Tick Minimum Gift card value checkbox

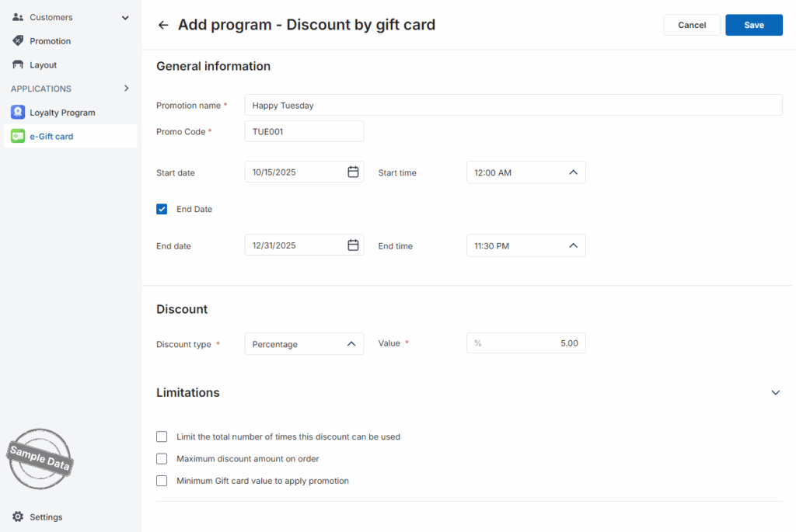click(x=162, y=481)
